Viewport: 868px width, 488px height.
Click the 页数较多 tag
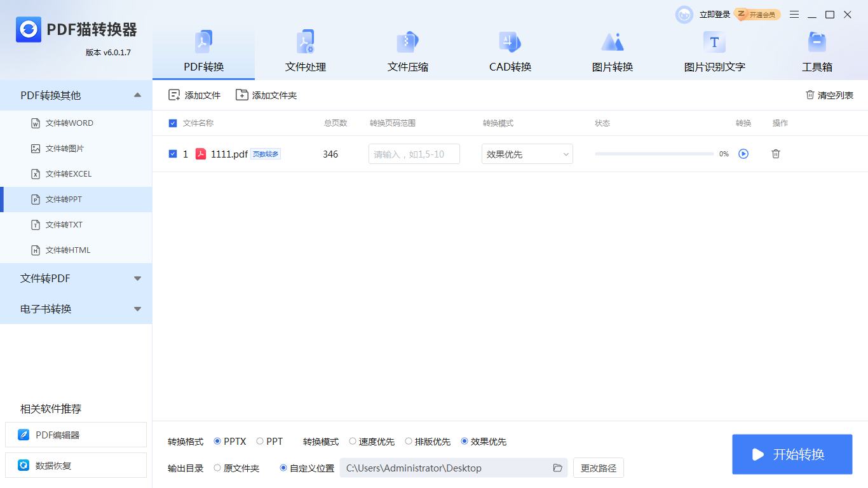[266, 154]
